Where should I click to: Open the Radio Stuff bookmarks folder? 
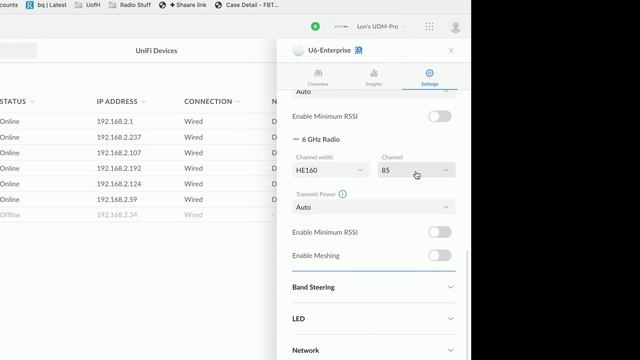[x=130, y=5]
